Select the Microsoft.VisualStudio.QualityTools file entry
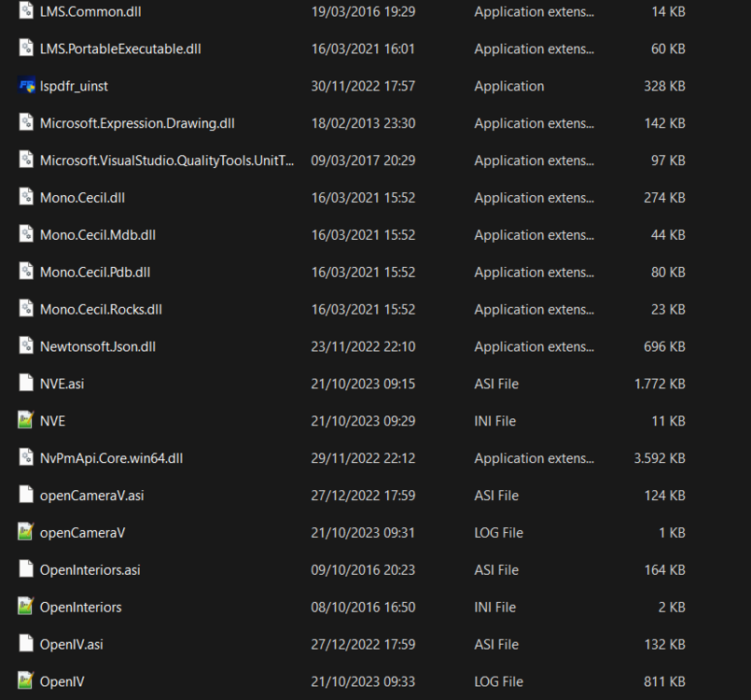The width and height of the screenshot is (751, 700). click(167, 161)
